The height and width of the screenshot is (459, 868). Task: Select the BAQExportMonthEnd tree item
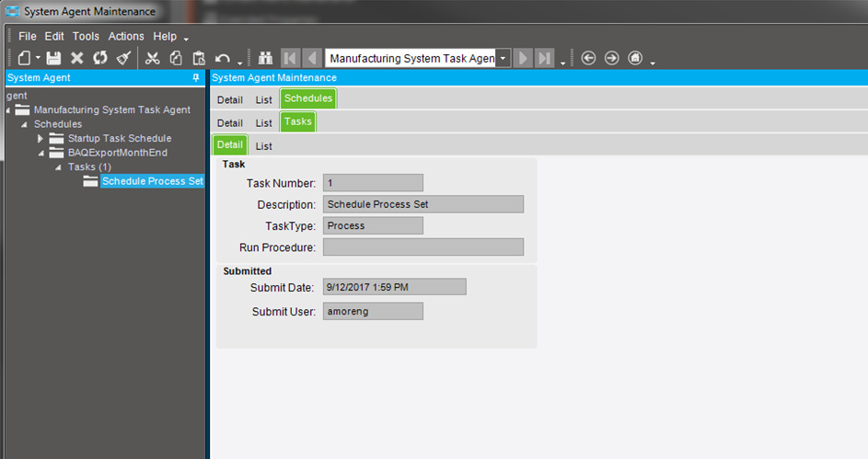[x=117, y=153]
